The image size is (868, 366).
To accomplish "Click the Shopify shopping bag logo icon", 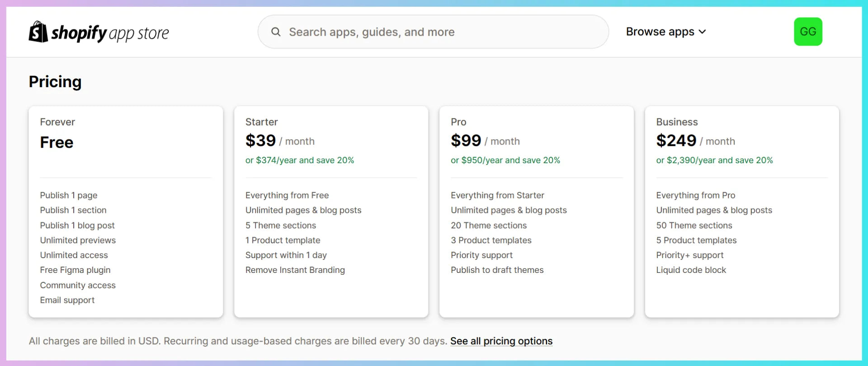I will 38,32.
